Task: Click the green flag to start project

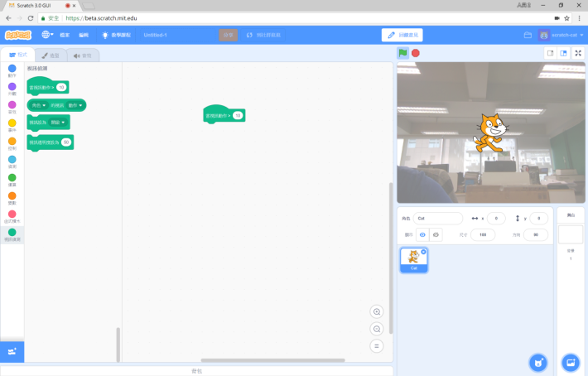Action: click(402, 53)
